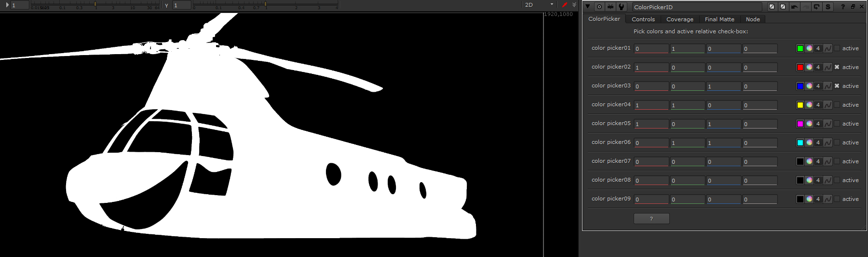
Task: Collapse the ColorPickerID properties panel arrow
Action: 588,7
